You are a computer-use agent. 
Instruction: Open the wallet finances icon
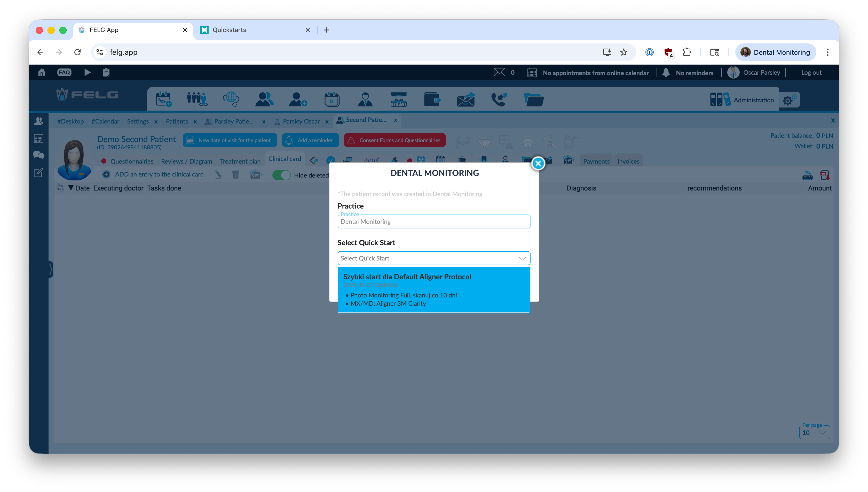pos(432,99)
